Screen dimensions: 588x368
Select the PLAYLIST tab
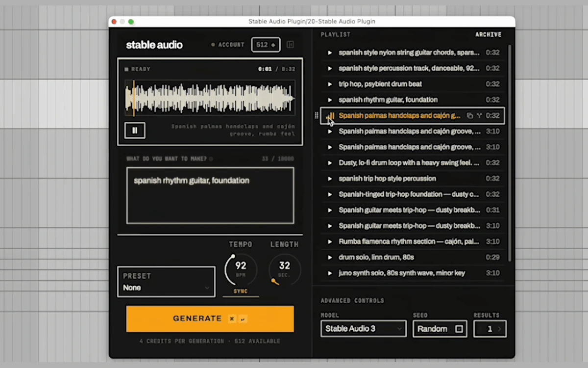tap(336, 35)
